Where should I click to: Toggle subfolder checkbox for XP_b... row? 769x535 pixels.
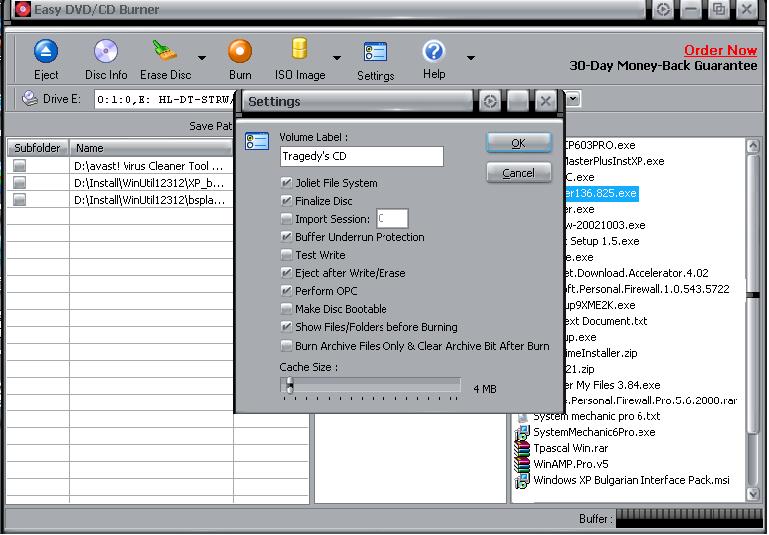coord(20,183)
